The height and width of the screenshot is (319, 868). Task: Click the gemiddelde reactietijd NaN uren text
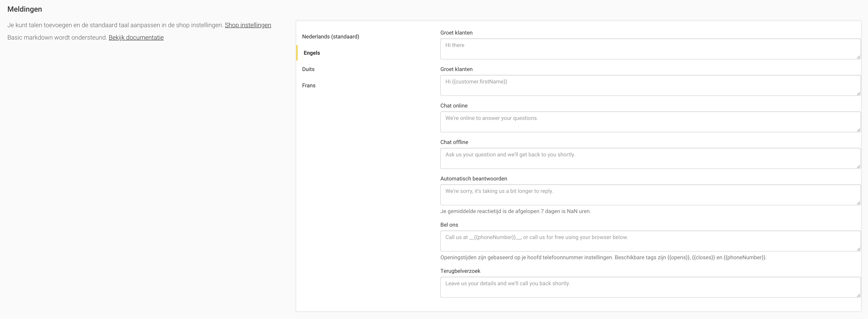pyautogui.click(x=516, y=211)
